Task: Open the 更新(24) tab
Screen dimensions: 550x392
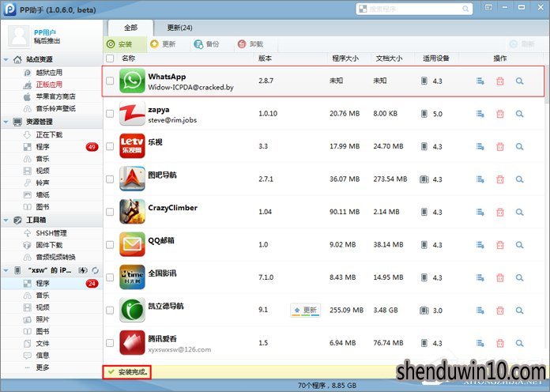Action: [179, 28]
